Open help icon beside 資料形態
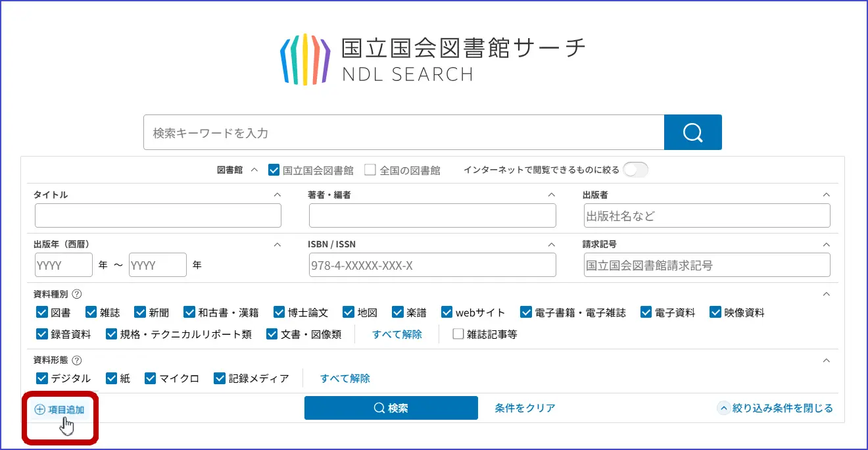Screen dimensions: 868x450 77,360
